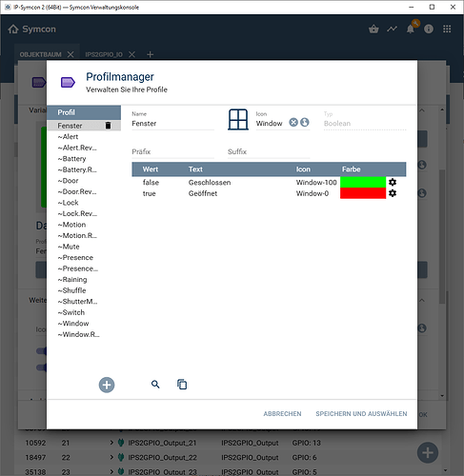
Task: Select the ~Alert.Rev... profile
Action: click(x=77, y=148)
